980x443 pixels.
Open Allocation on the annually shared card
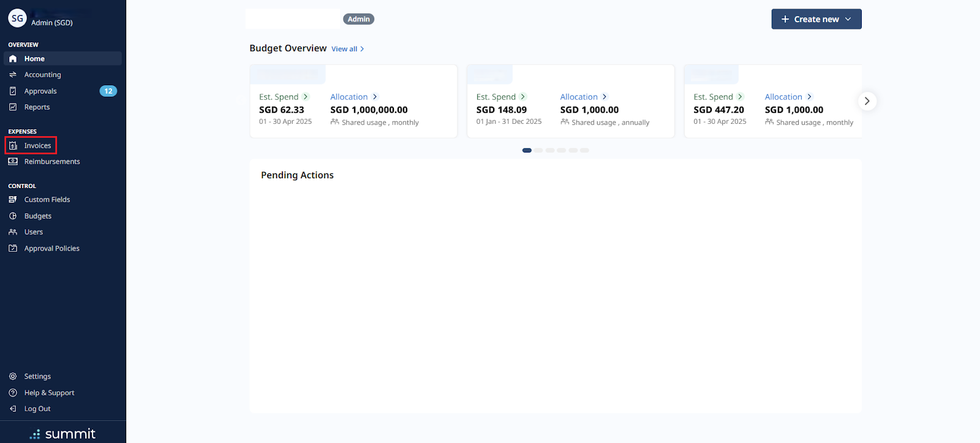[579, 97]
